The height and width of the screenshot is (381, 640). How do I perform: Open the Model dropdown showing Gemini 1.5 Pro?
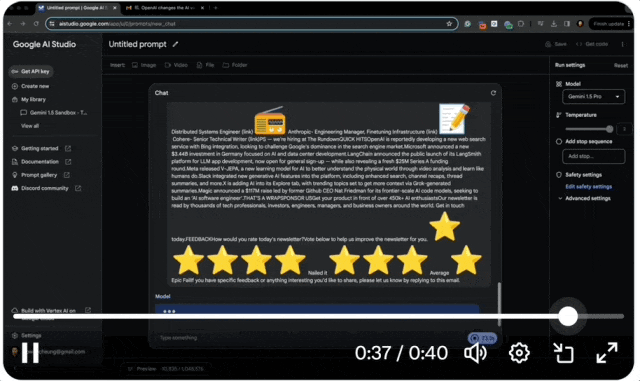click(x=593, y=97)
